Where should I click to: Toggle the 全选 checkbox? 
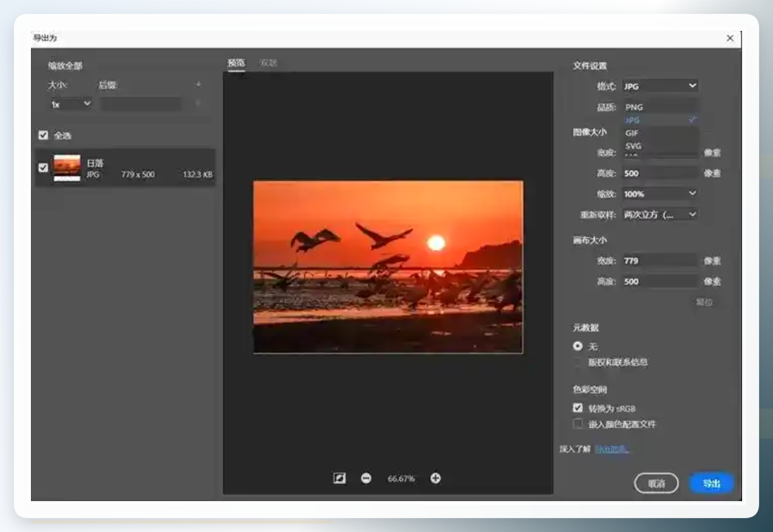click(x=43, y=135)
